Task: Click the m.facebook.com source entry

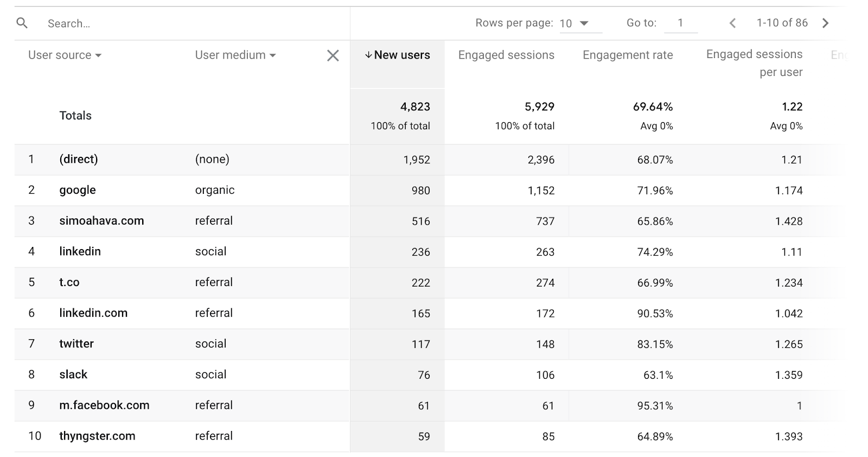Action: [104, 405]
